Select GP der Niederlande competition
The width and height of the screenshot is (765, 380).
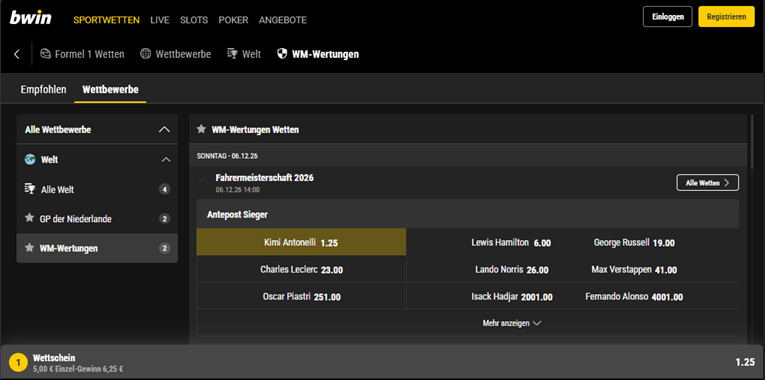(x=97, y=219)
